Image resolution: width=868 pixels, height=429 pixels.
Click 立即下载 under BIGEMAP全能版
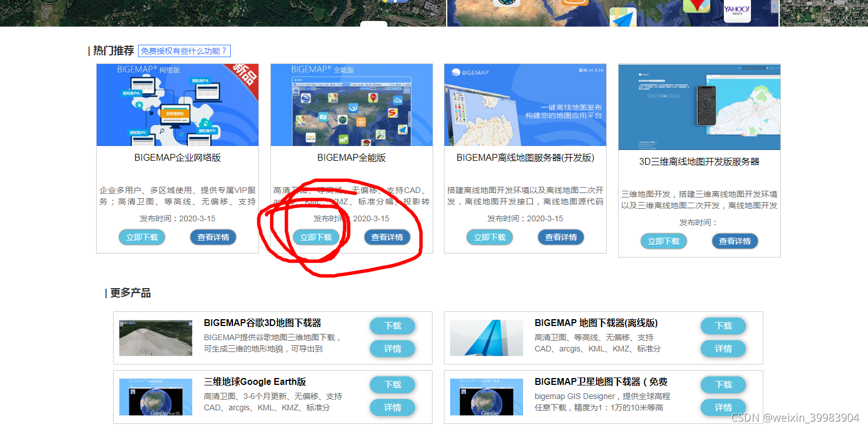(x=316, y=237)
